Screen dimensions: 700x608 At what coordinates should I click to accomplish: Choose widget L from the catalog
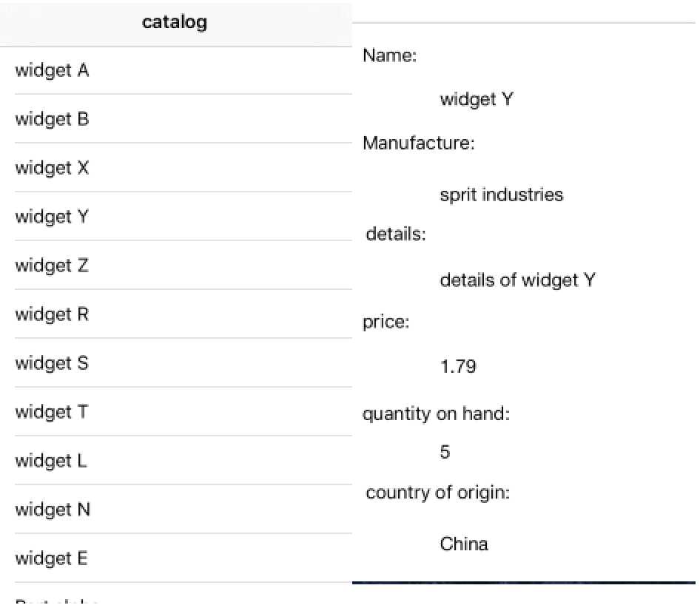tap(176, 461)
